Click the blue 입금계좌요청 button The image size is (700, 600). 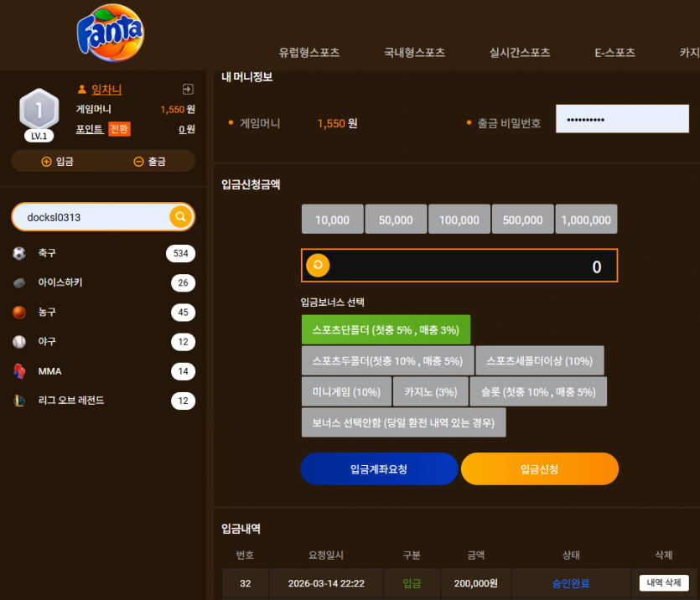[379, 468]
